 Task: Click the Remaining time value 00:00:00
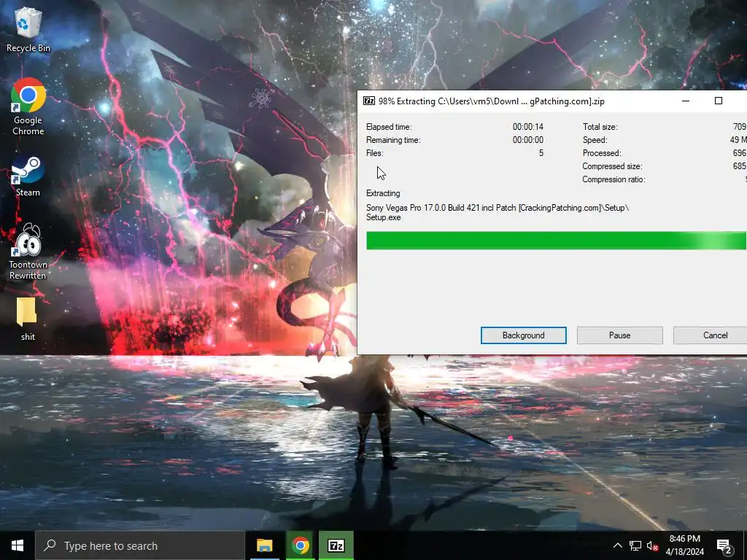(528, 140)
